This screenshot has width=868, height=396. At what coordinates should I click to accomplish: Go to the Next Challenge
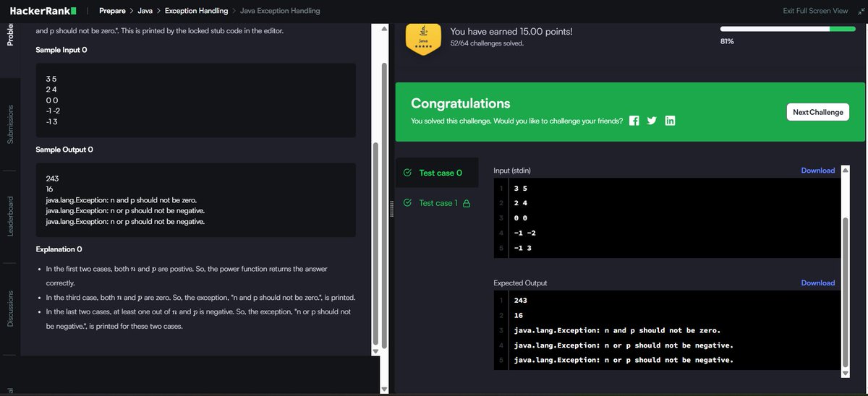coord(817,112)
